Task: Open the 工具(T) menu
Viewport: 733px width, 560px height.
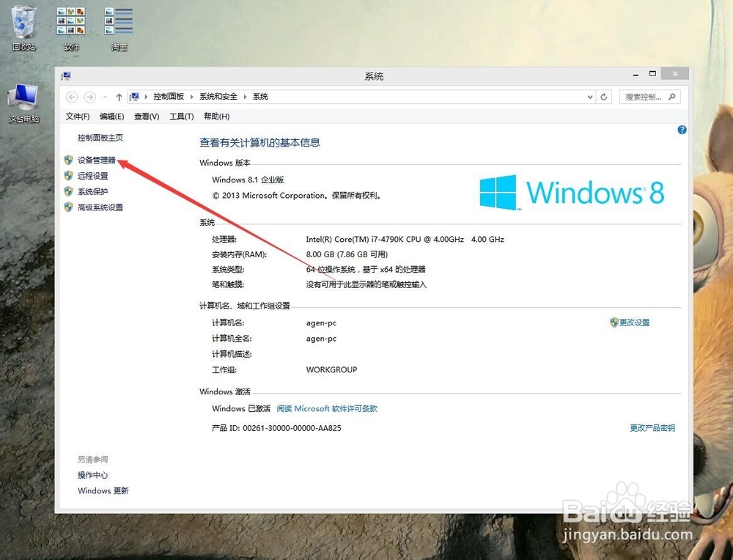Action: (x=181, y=117)
